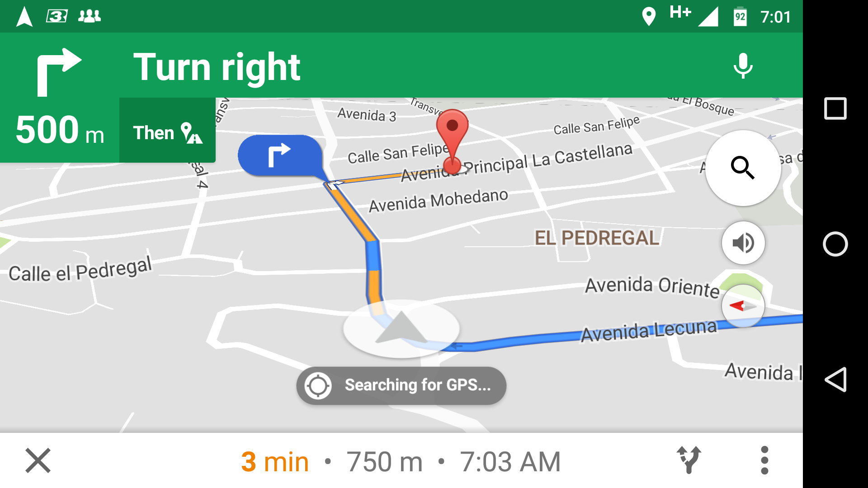Viewport: 868px width, 488px height.
Task: Tap the search magnifier icon on map
Action: pyautogui.click(x=742, y=169)
